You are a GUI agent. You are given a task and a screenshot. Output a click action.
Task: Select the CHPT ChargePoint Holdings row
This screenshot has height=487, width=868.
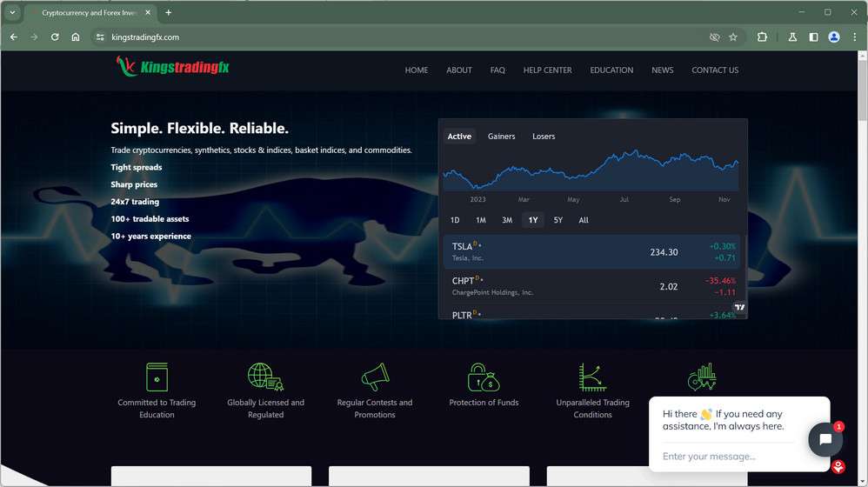[591, 286]
